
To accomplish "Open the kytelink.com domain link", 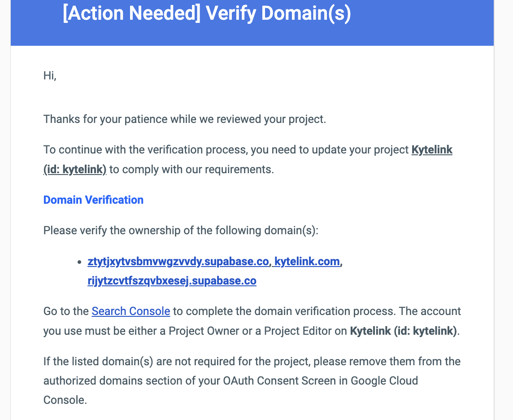I will 307,262.
